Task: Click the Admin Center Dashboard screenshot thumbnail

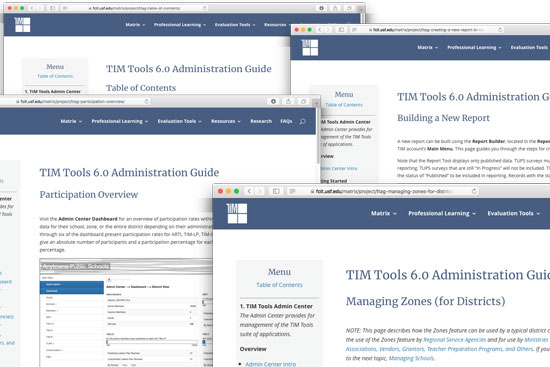Action: pos(126,313)
